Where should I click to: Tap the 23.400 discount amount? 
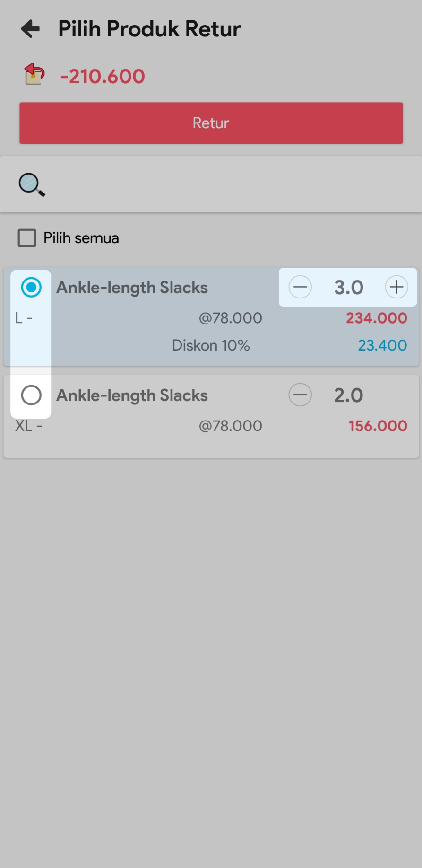(x=382, y=345)
